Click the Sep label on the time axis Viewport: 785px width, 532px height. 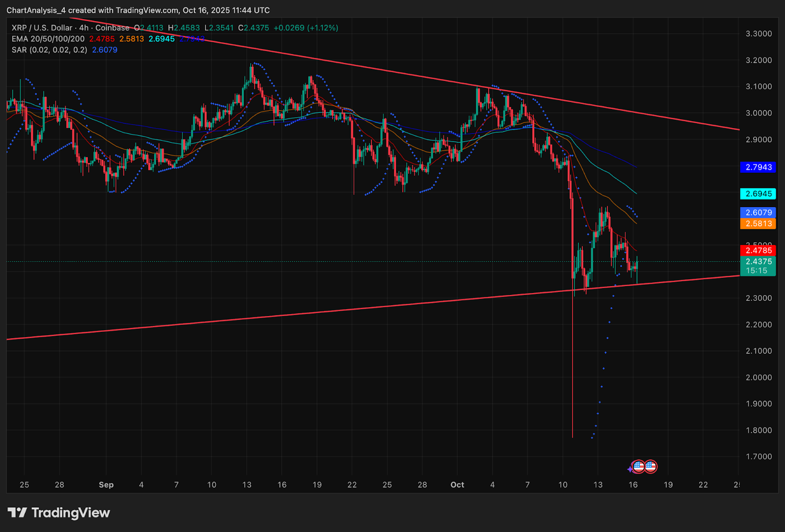tap(106, 485)
